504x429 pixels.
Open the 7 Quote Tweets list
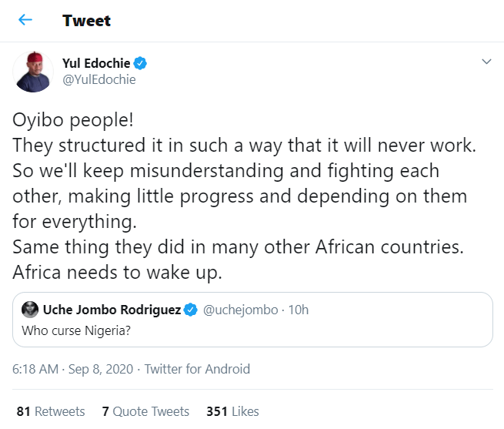pyautogui.click(x=145, y=411)
